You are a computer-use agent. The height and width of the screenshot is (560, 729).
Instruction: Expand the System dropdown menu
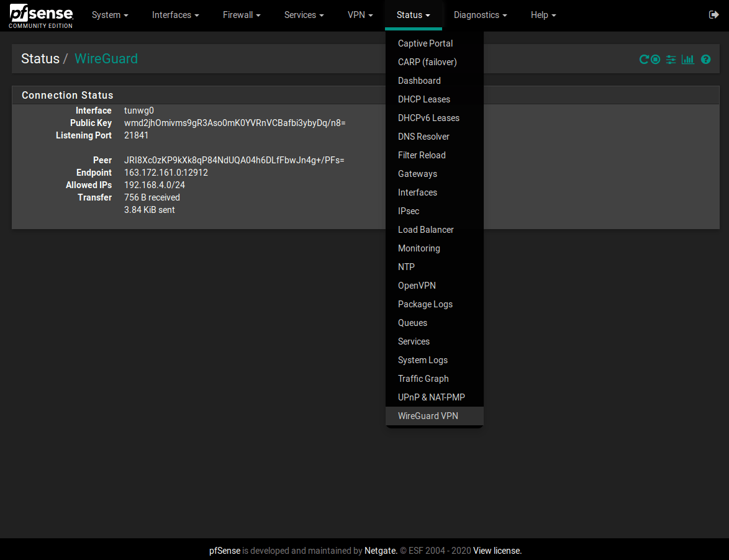click(x=110, y=15)
